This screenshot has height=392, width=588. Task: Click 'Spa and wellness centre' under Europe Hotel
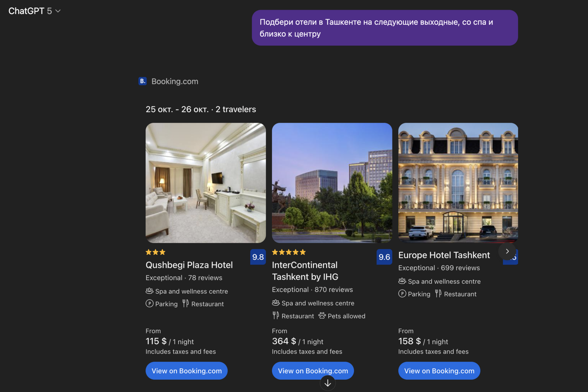444,281
